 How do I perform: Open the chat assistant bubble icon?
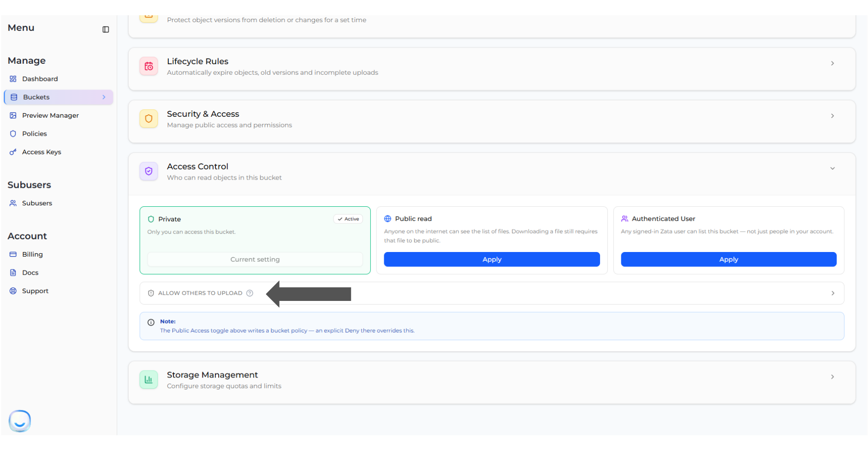pos(20,421)
